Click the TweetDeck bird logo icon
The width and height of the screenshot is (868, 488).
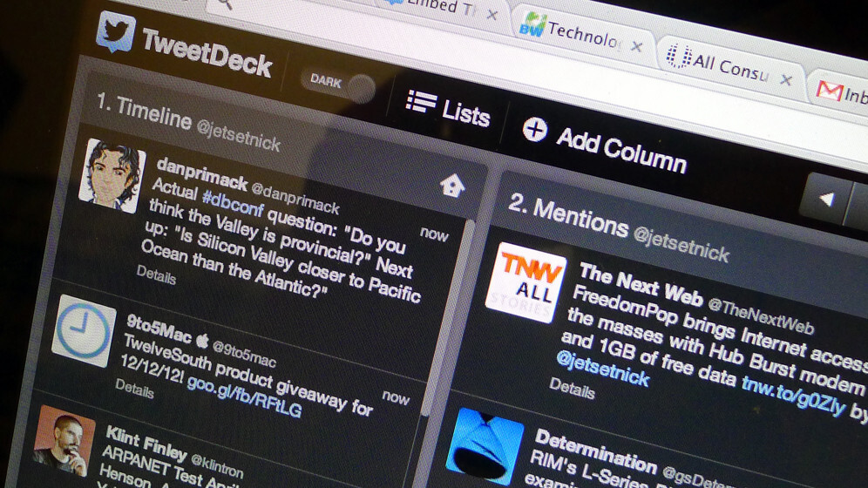point(116,32)
